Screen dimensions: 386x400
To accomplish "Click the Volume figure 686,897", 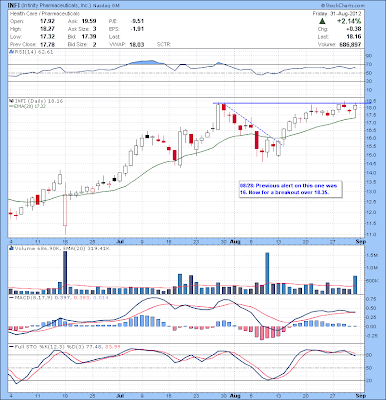I will 349,44.
